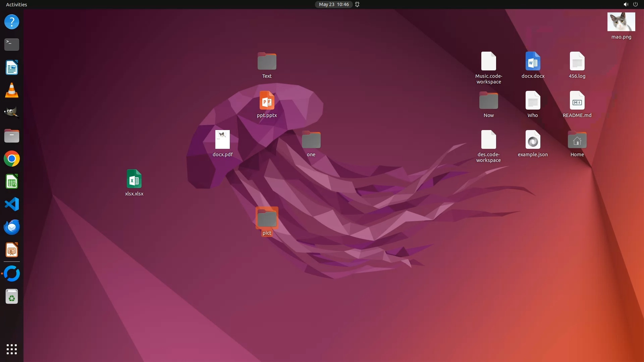Select the docx.pdf file thumbnail
Image resolution: width=644 pixels, height=362 pixels.
coord(222,140)
